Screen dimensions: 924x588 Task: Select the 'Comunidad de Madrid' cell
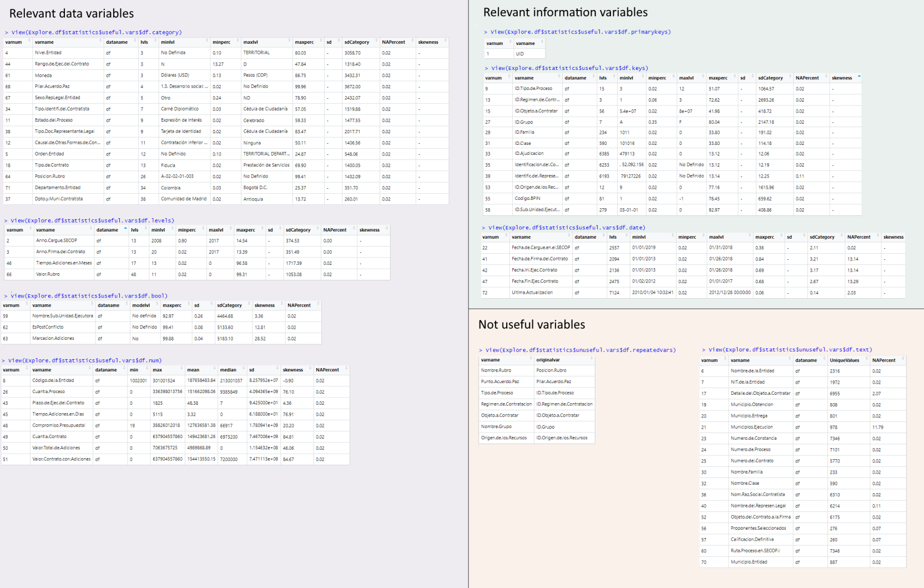(184, 199)
